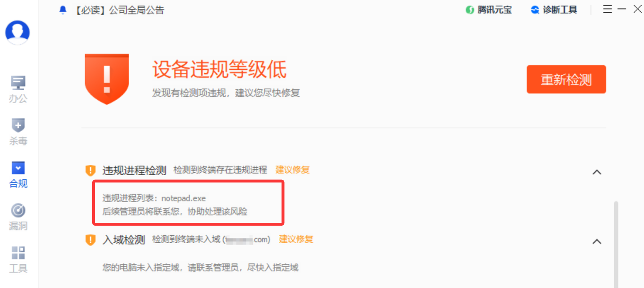Click 建议修复 for 入域检测
This screenshot has width=644, height=288.
(x=296, y=239)
